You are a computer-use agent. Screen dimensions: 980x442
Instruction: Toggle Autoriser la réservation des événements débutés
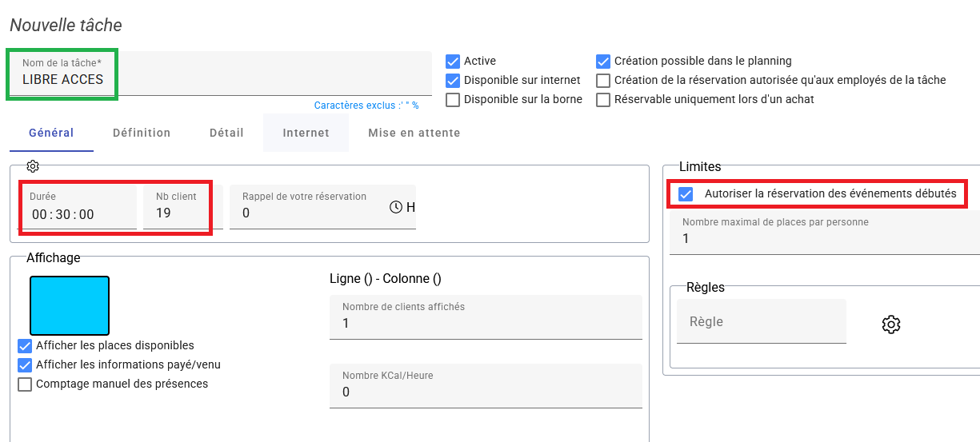(x=686, y=194)
